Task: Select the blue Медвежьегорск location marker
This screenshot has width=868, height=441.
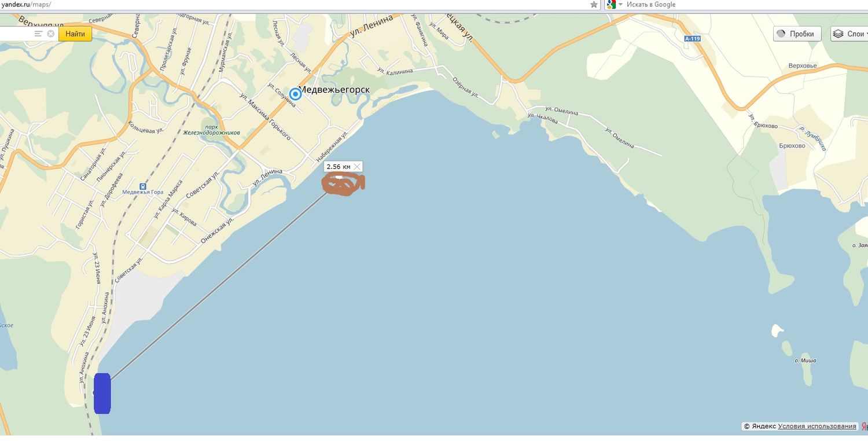Action: tap(295, 94)
